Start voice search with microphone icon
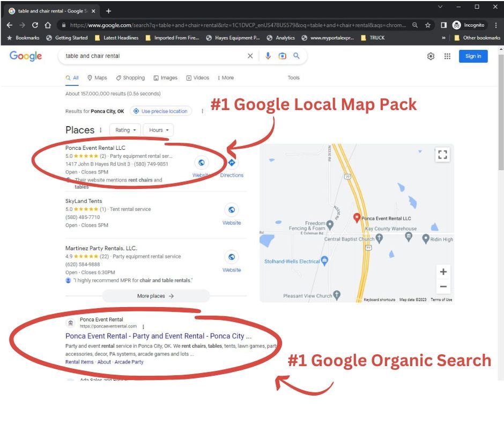The width and height of the screenshot is (504, 423). (x=268, y=56)
